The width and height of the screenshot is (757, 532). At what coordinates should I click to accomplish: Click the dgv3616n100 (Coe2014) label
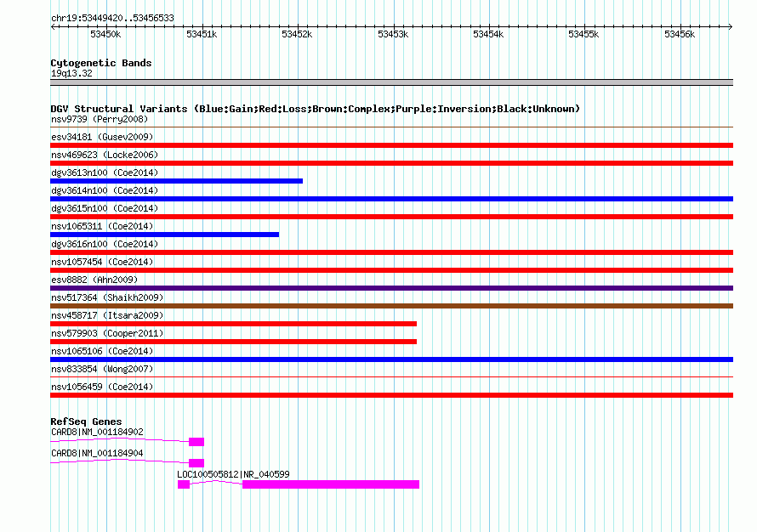coord(105,244)
